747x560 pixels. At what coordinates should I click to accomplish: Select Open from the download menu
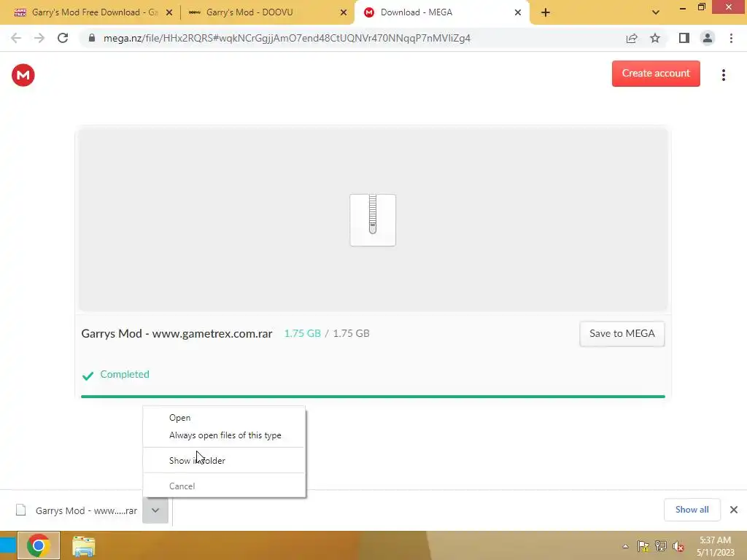225,418
